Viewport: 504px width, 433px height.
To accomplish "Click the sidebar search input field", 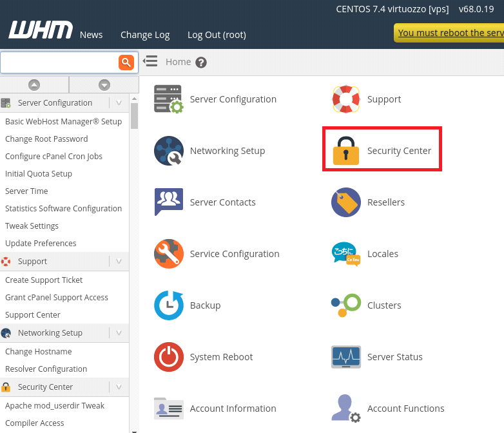I will pyautogui.click(x=60, y=63).
